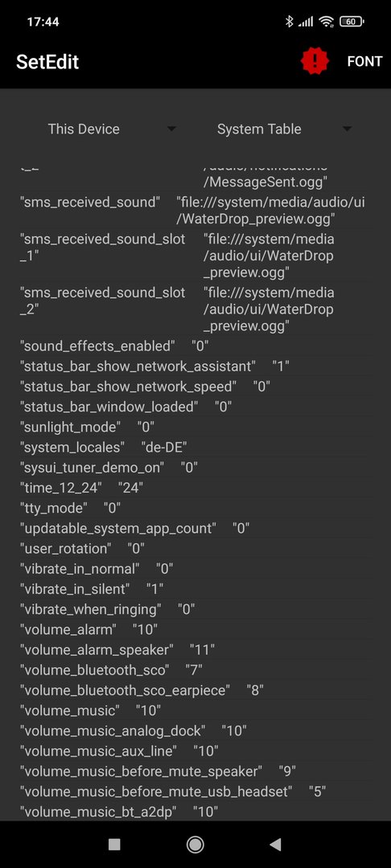Tap the Android back navigation icon

(x=275, y=844)
